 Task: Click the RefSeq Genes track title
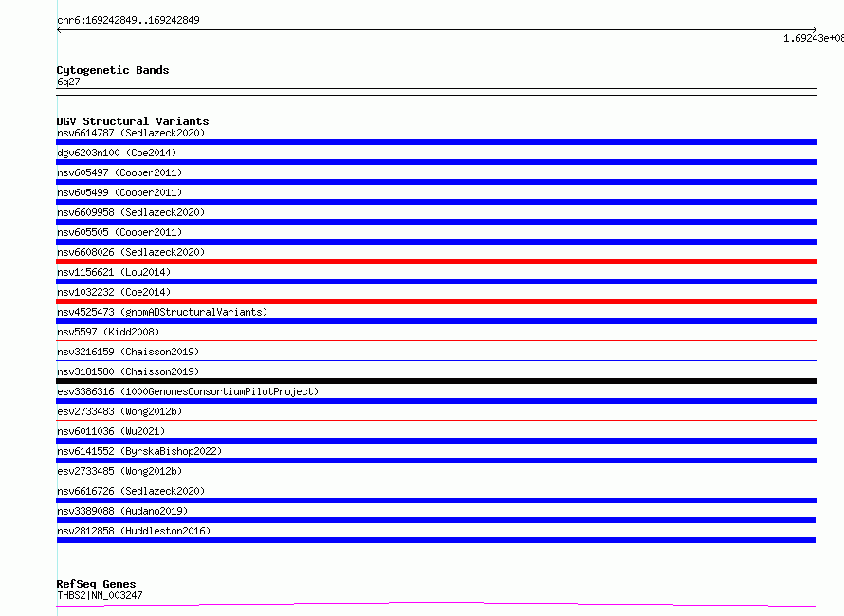96,584
